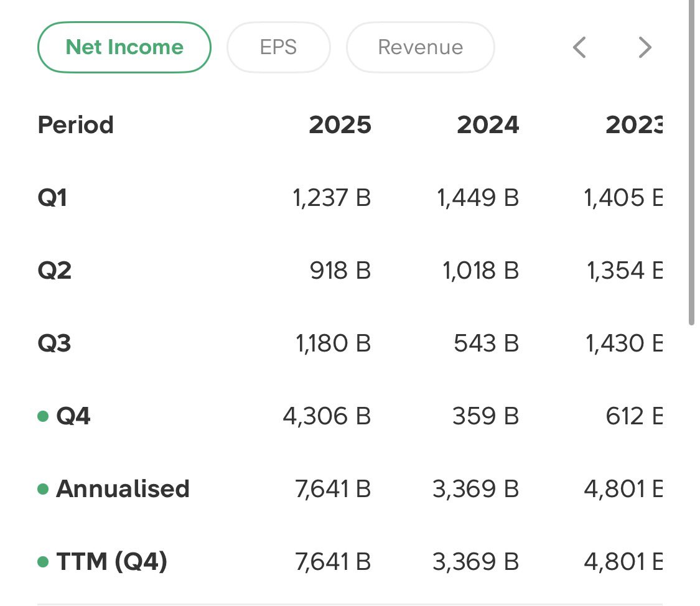Open the Revenue tab
This screenshot has height=606, width=700.
(x=420, y=47)
